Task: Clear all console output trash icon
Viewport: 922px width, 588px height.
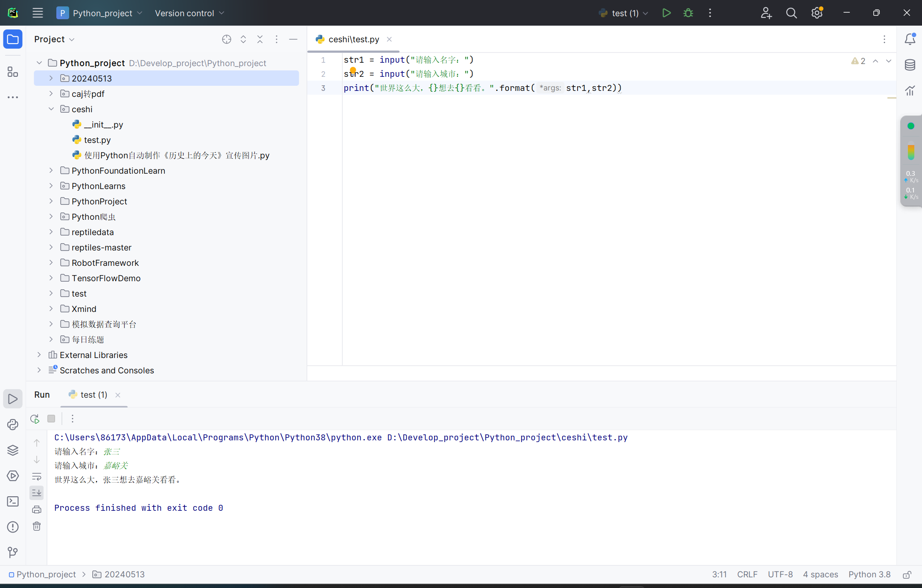Action: [37, 526]
